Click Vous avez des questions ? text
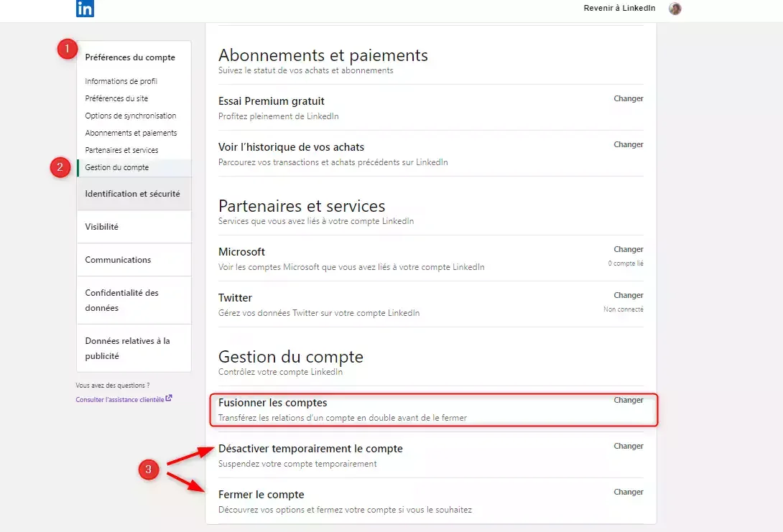The width and height of the screenshot is (783, 532). 112,386
